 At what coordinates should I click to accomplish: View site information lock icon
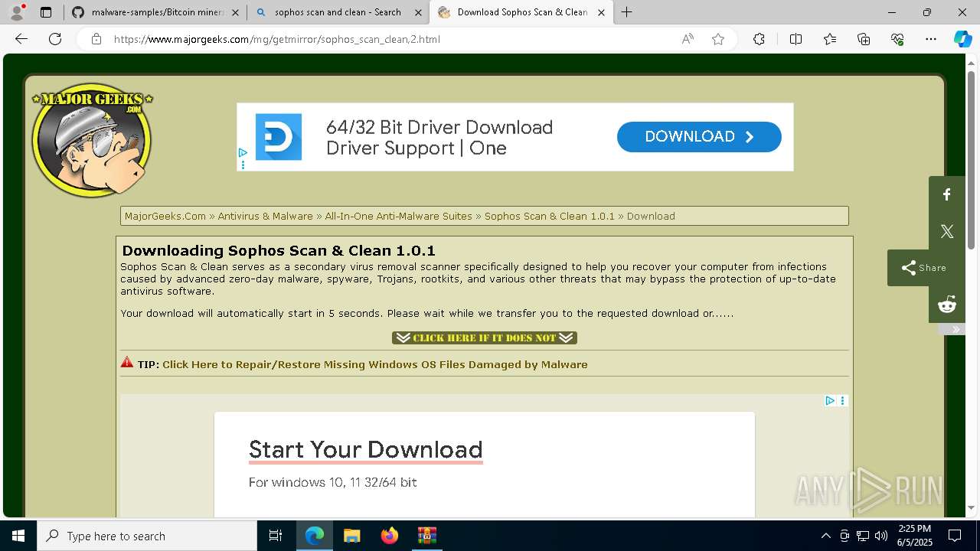click(96, 39)
